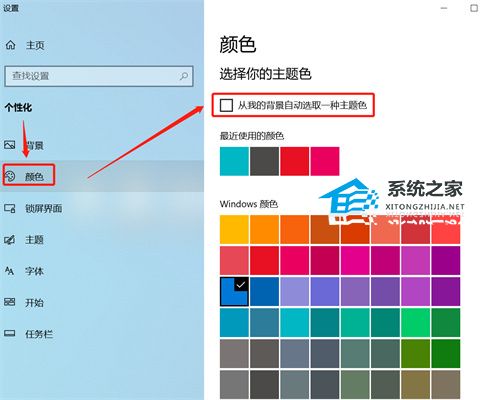The width and height of the screenshot is (480, 400).
Task: Choose the khaki olive-brown swatch in bottom row
Action: pos(415,385)
